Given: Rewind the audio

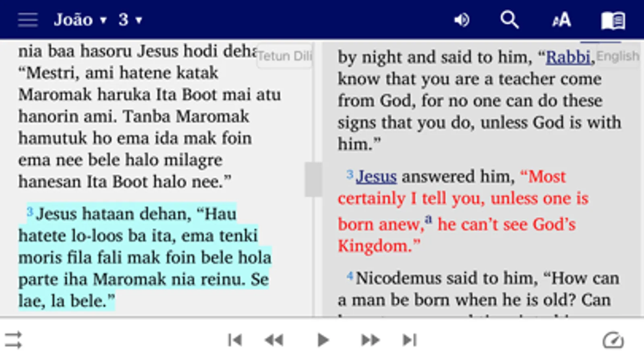Looking at the screenshot, I should click(274, 340).
